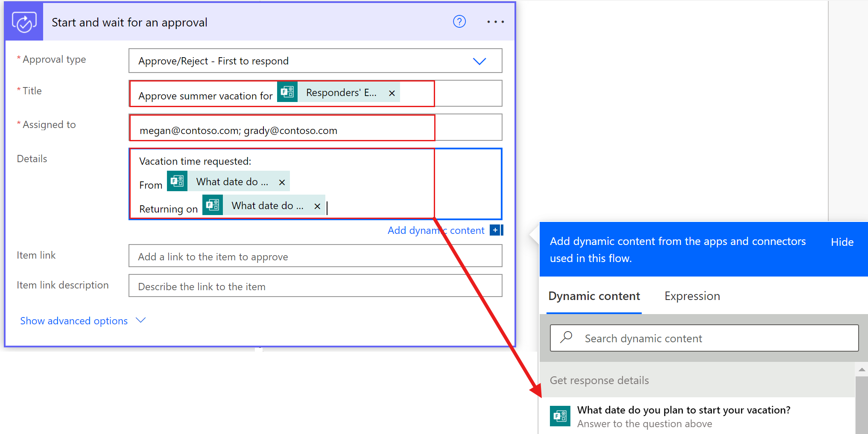The image size is (868, 434).
Task: Switch to the Dynamic content tab
Action: click(594, 296)
